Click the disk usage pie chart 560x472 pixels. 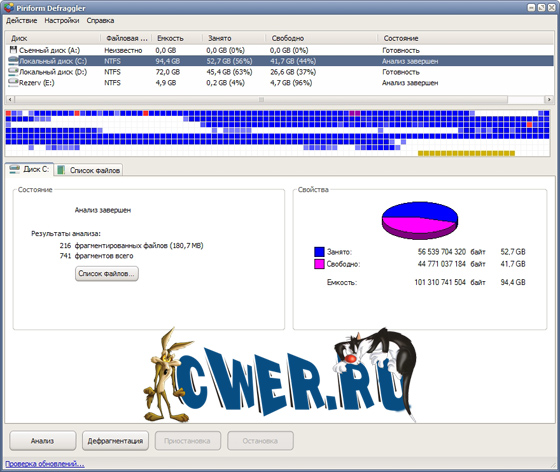[420, 220]
